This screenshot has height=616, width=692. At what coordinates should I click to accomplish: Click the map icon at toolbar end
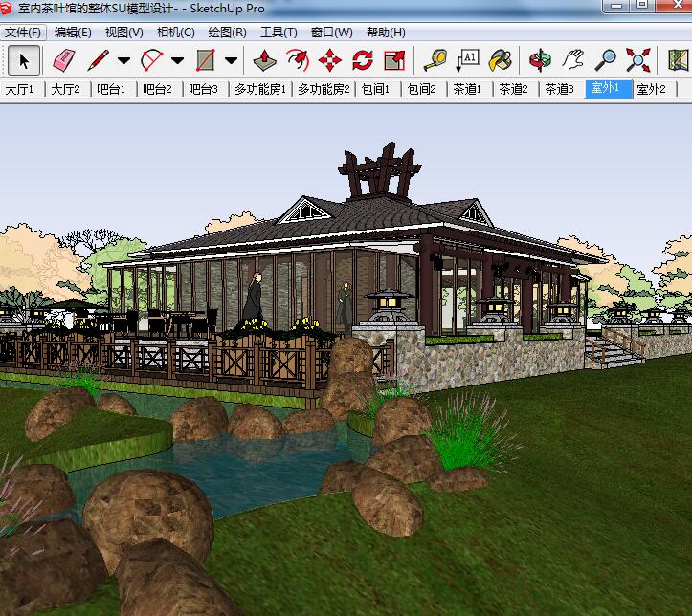tap(679, 60)
